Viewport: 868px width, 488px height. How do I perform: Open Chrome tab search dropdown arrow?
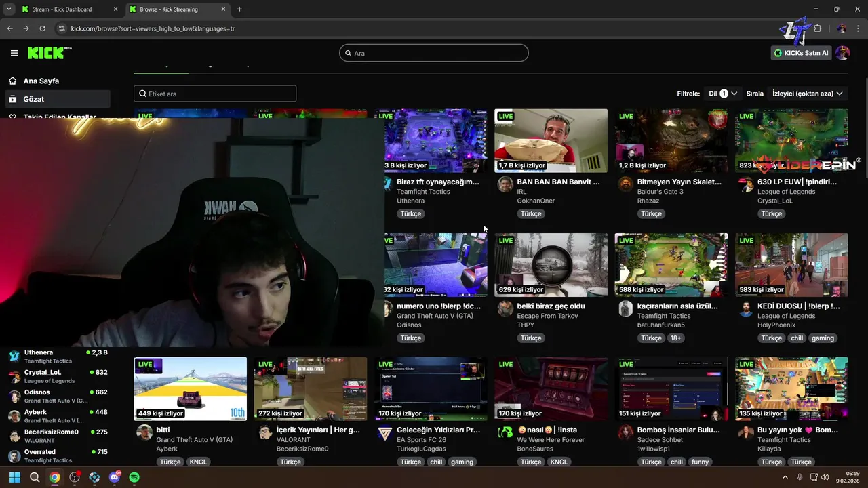(x=9, y=9)
